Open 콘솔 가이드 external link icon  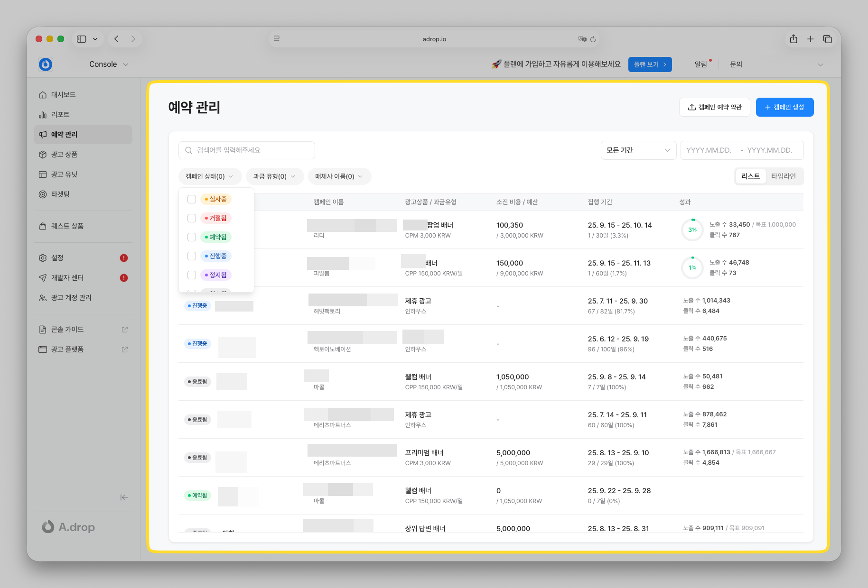click(x=125, y=330)
